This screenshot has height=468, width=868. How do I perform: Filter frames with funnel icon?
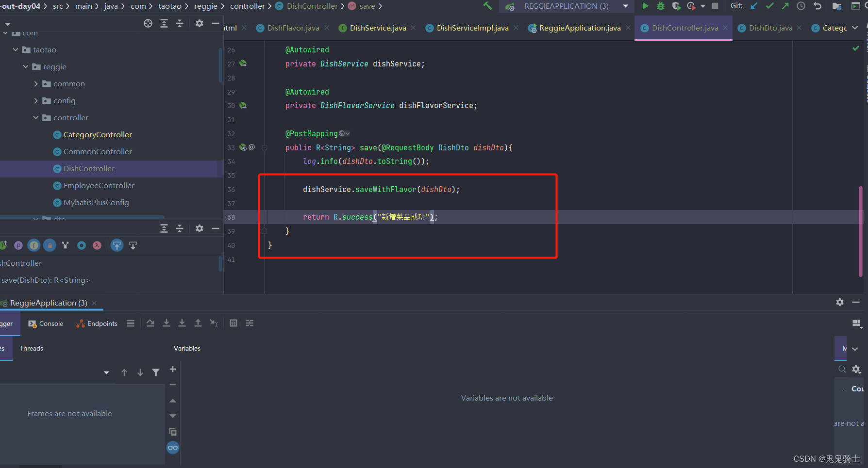[x=156, y=372]
